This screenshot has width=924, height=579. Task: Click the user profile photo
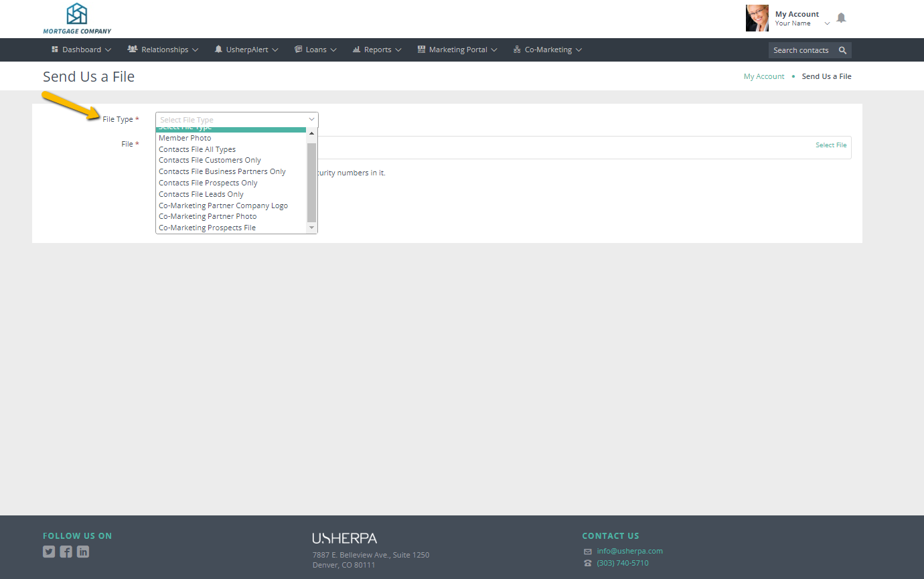(757, 19)
